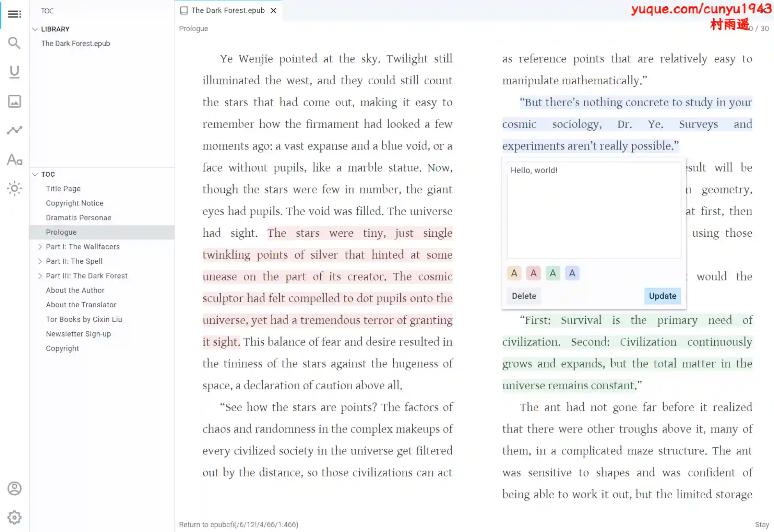Expand Part III: The Dark Forest

pyautogui.click(x=40, y=276)
